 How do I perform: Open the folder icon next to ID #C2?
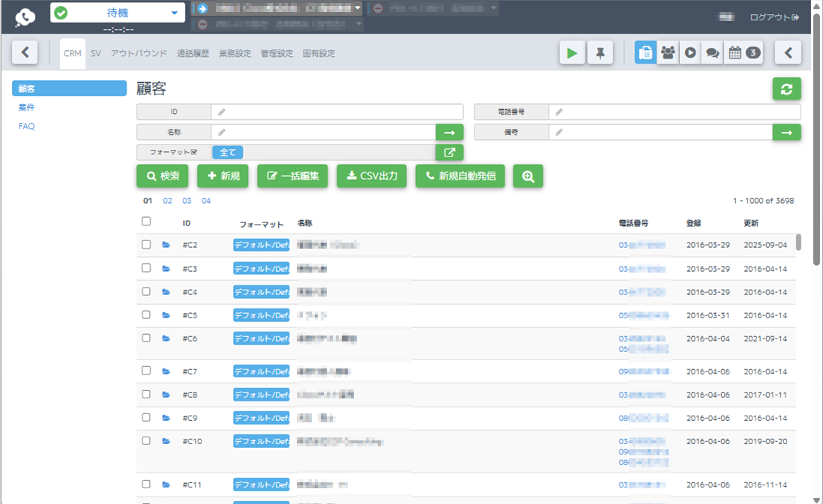tap(166, 243)
